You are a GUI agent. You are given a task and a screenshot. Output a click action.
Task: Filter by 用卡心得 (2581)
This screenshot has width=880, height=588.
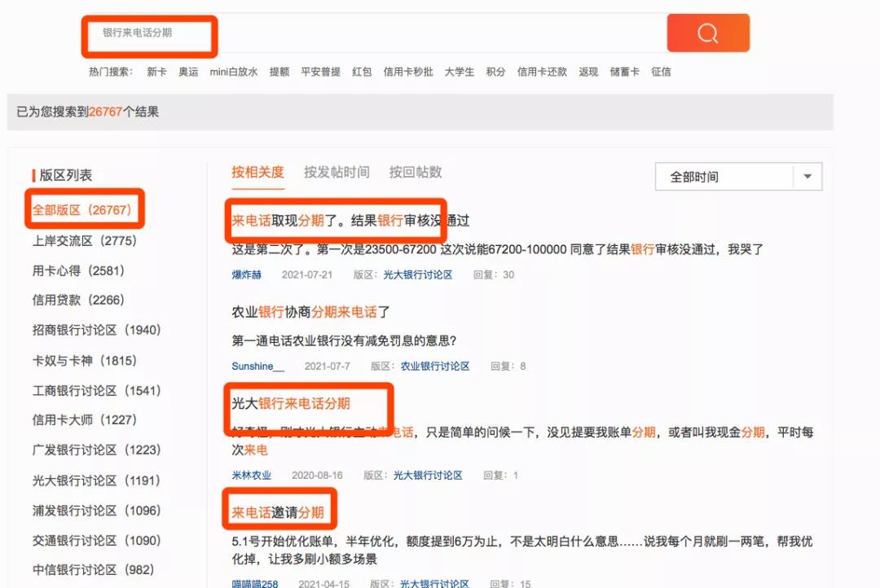coord(78,270)
